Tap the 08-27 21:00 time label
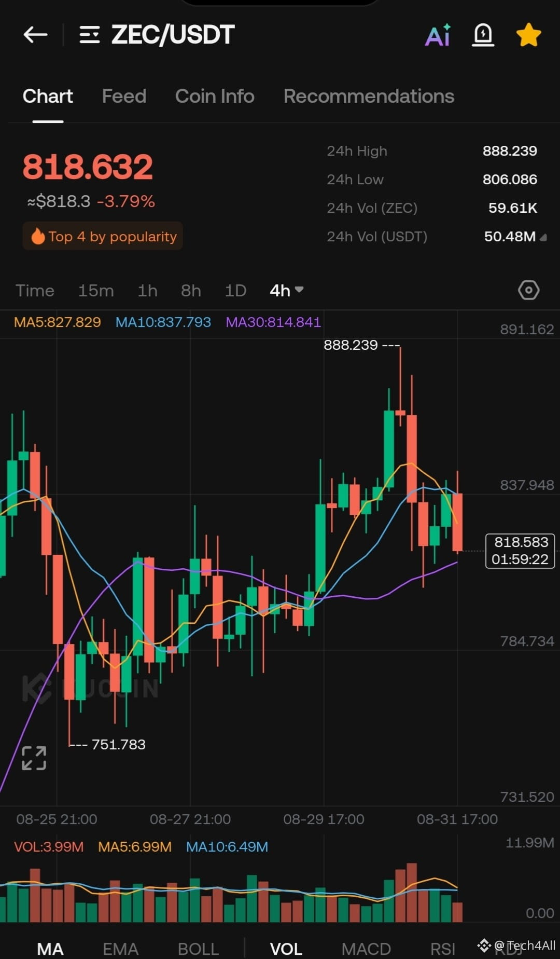 click(190, 819)
